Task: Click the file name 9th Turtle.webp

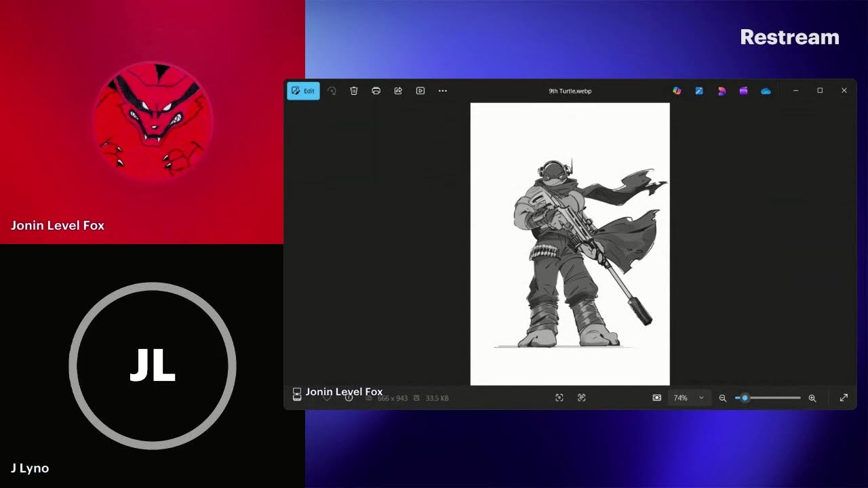Action: pos(570,91)
